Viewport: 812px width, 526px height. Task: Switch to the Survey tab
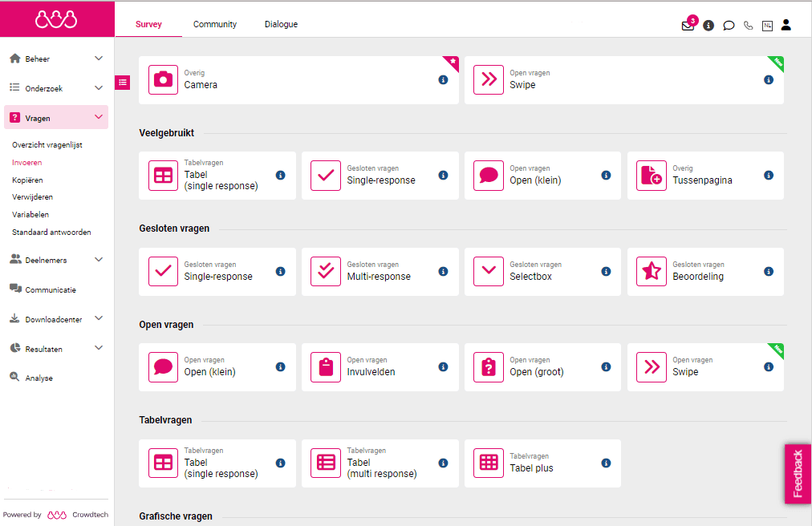point(148,24)
